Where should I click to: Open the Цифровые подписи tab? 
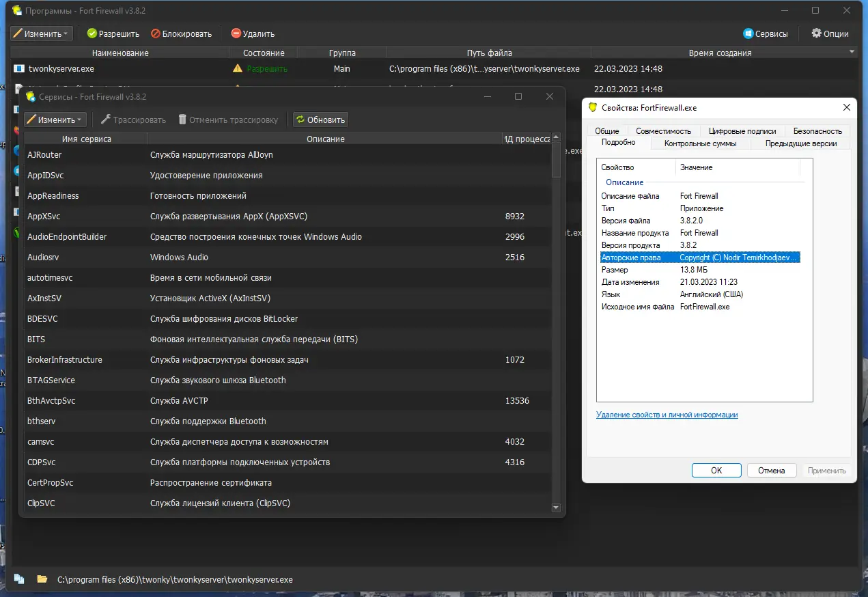[742, 131]
